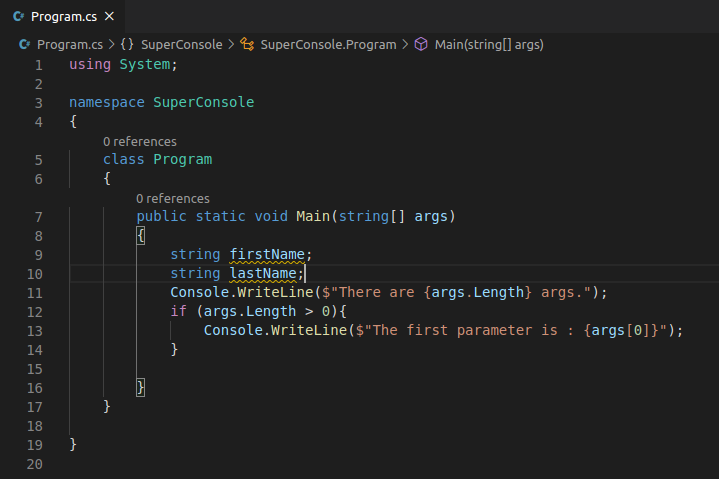This screenshot has height=479, width=719.
Task: Click the lastName variable on line 10
Action: (x=263, y=274)
